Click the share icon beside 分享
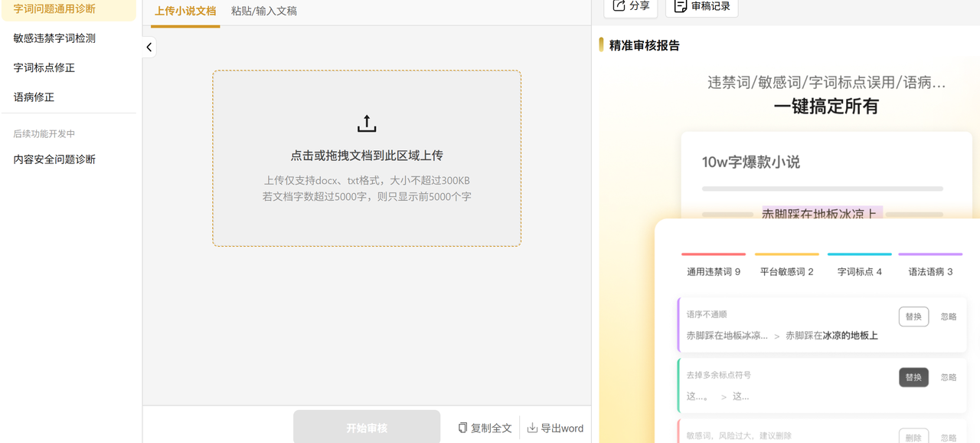 (x=619, y=5)
